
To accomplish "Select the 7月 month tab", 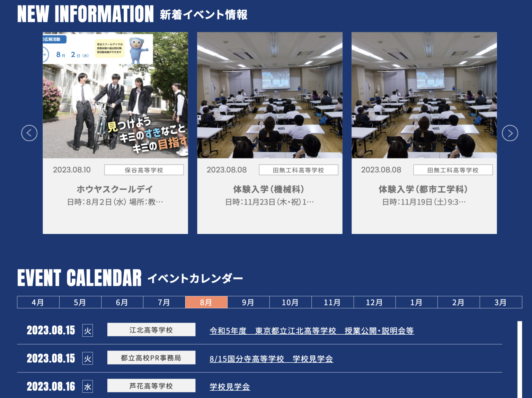I will coord(165,302).
